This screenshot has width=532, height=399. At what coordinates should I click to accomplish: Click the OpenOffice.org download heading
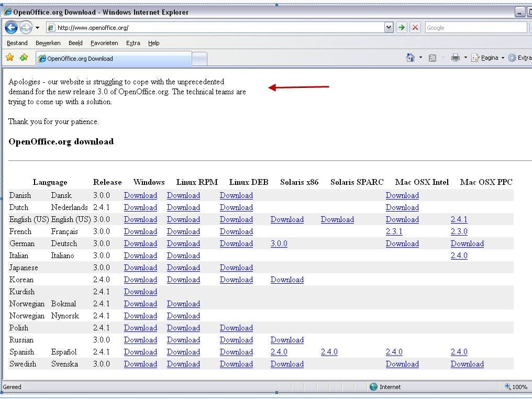pos(61,141)
